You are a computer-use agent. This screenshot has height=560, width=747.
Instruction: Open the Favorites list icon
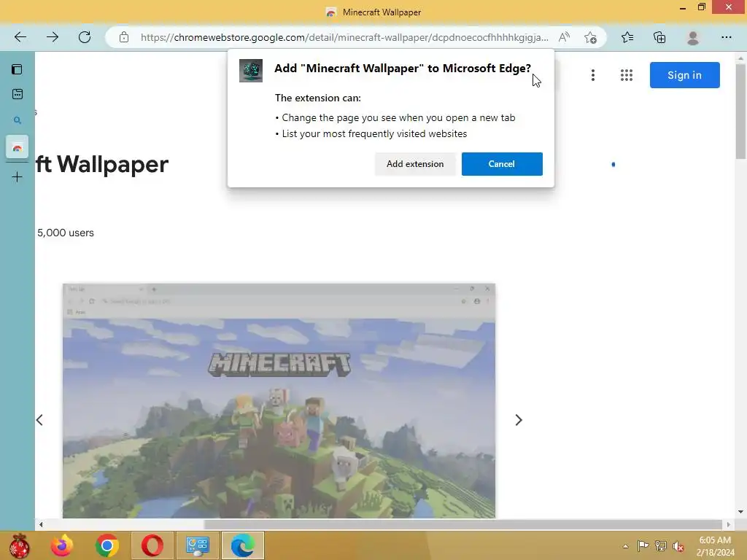click(627, 37)
